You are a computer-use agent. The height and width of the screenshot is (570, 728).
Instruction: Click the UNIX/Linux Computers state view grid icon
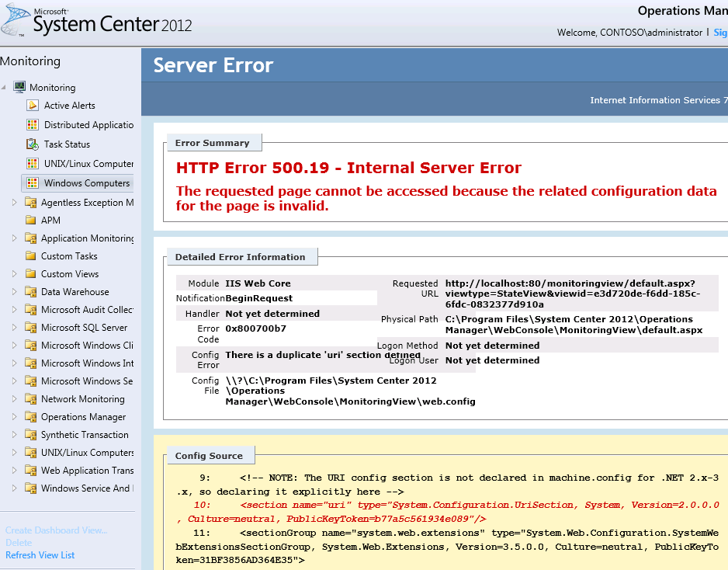(x=32, y=164)
